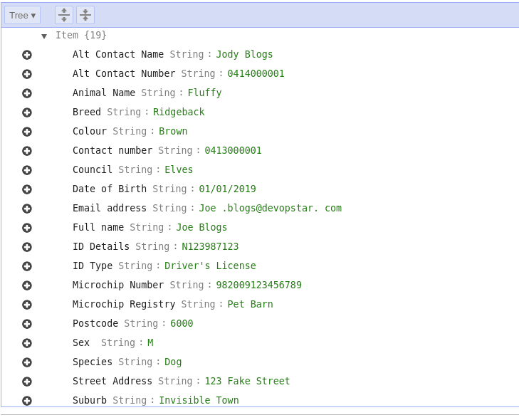Collapse the Item {19} root node

tap(44, 36)
